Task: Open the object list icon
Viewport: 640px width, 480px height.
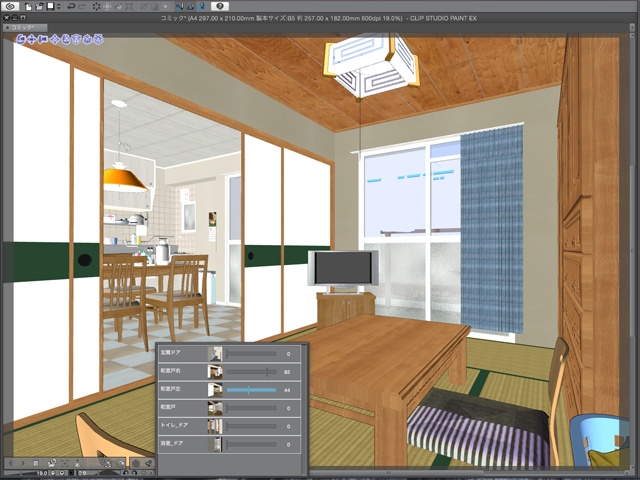Action: tap(36, 463)
